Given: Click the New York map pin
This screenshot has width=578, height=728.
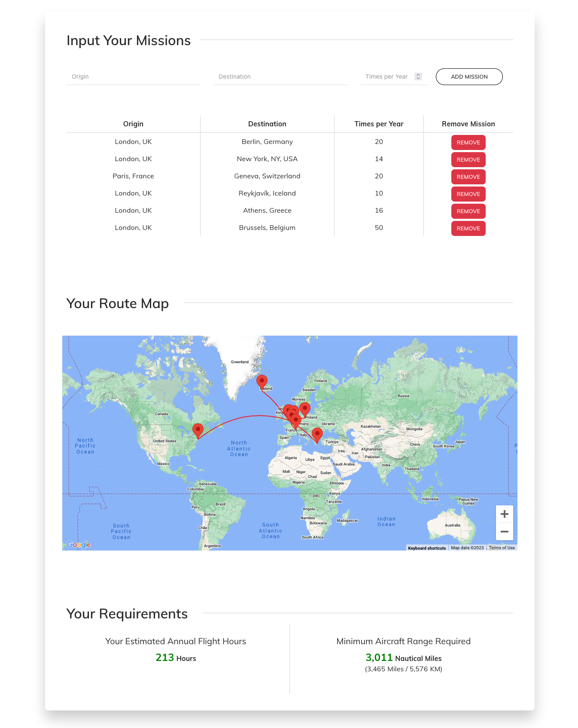Looking at the screenshot, I should click(198, 430).
